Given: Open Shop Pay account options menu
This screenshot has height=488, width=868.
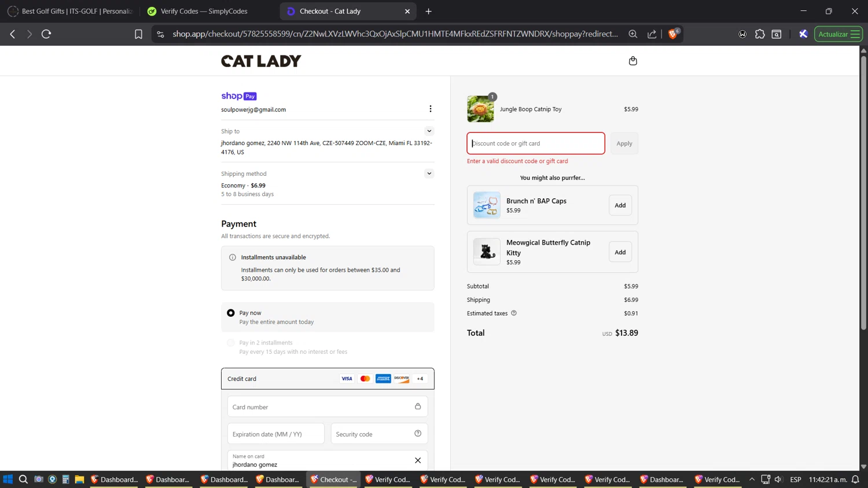Looking at the screenshot, I should pyautogui.click(x=430, y=109).
